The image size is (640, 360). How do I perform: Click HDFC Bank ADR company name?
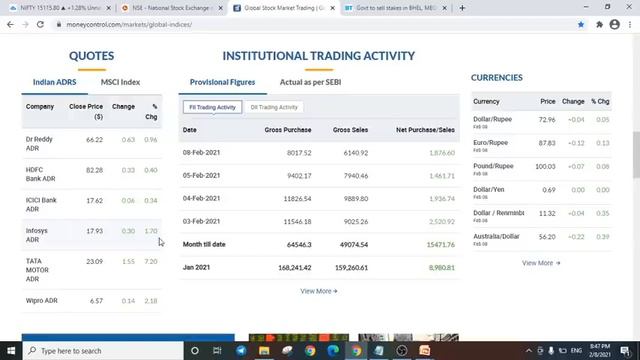40,174
